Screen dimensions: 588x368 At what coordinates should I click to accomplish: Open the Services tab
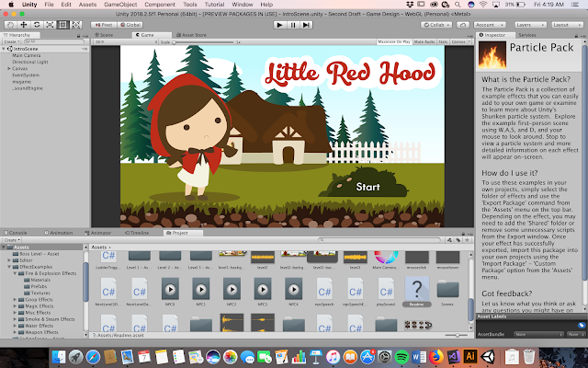point(526,35)
